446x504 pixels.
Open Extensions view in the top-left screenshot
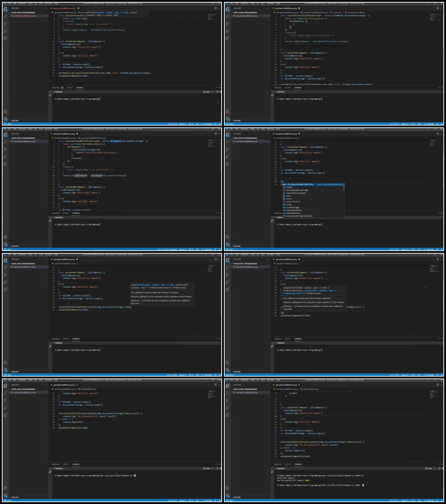(x=5, y=38)
